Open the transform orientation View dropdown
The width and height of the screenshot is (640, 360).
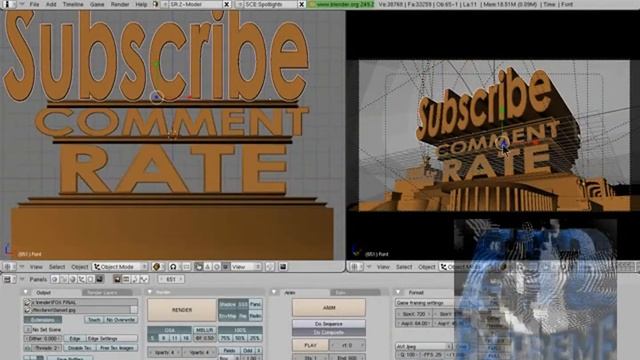coord(246,267)
